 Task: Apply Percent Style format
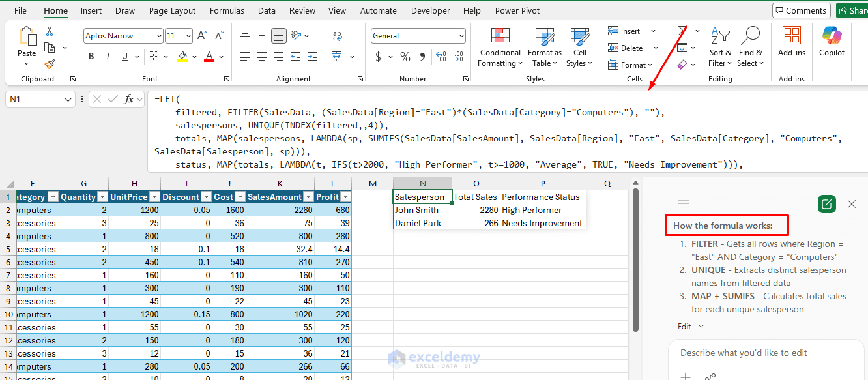pos(405,57)
